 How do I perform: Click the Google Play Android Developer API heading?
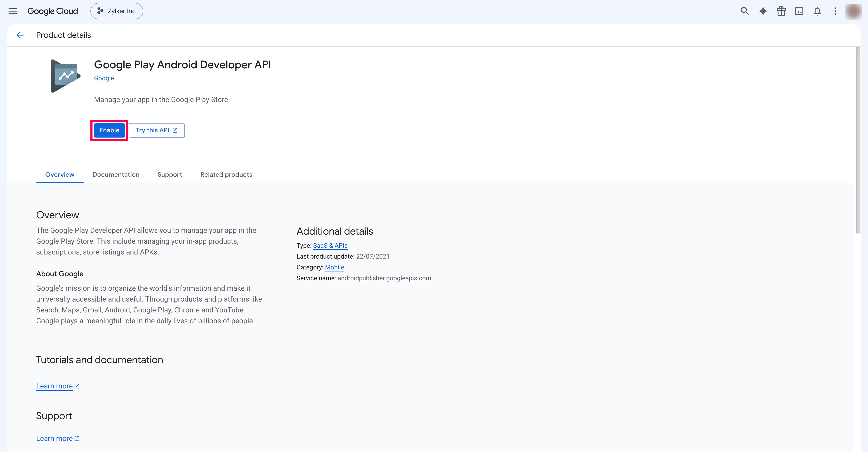point(182,64)
